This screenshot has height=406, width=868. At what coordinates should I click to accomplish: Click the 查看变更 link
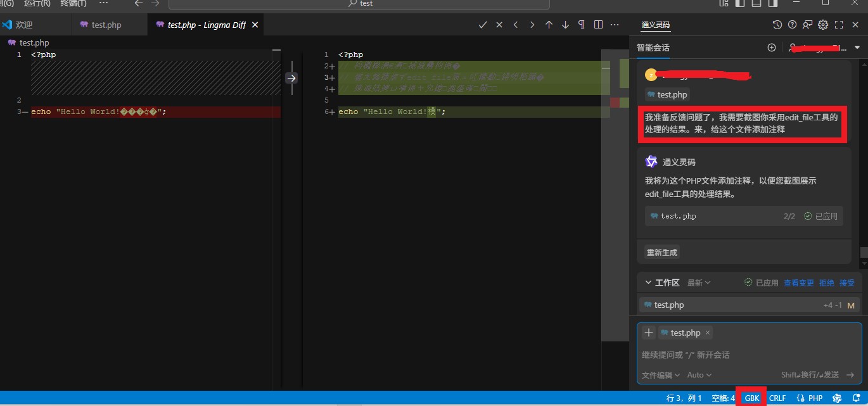click(x=799, y=283)
